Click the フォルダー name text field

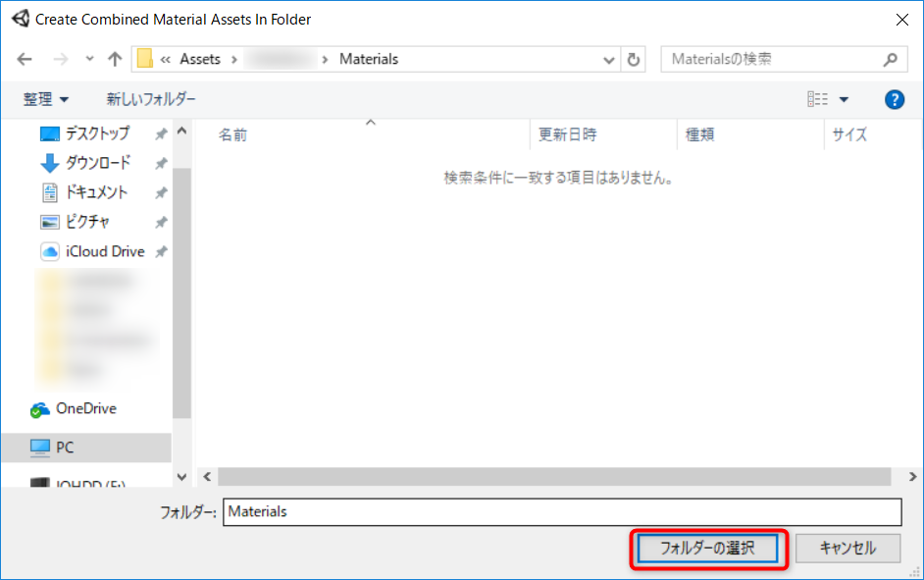coord(562,511)
